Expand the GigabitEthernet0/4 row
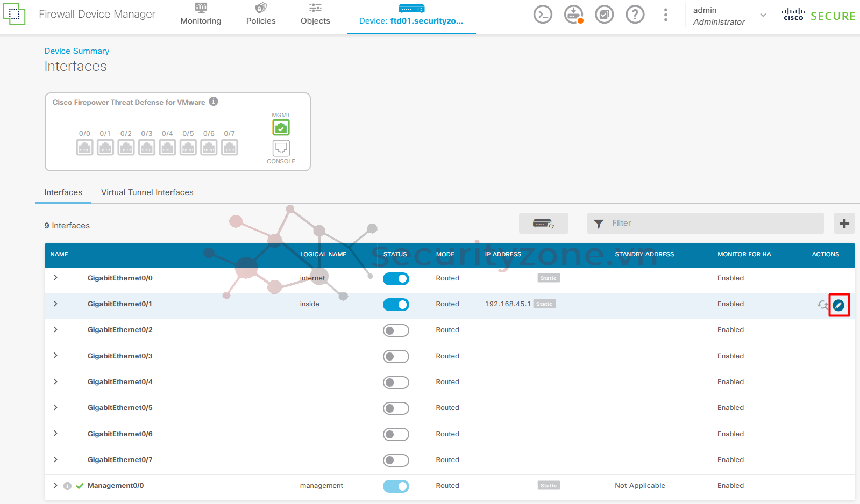The width and height of the screenshot is (860, 504). [x=55, y=381]
